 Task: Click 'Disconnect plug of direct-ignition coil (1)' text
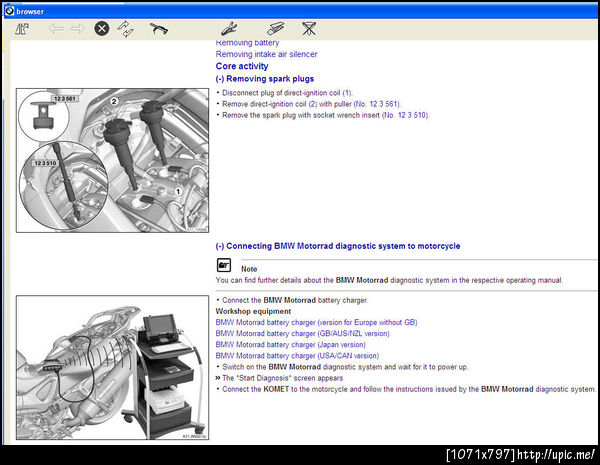287,93
